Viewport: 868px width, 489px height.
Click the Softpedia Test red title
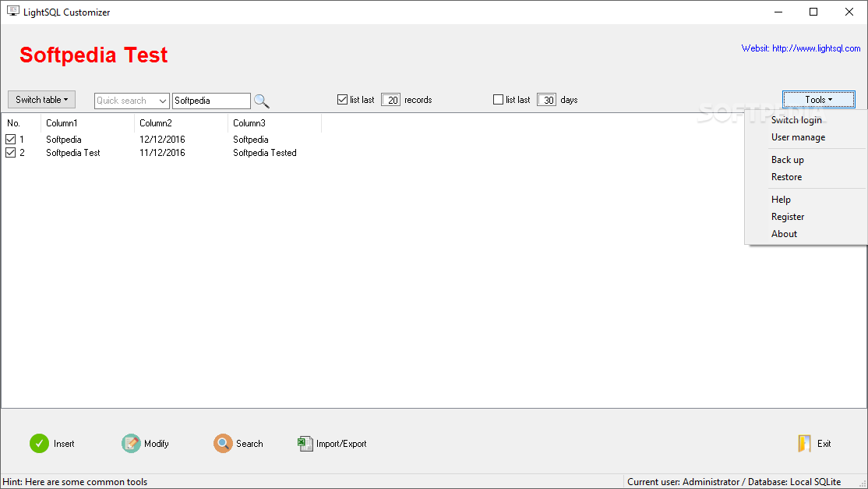tap(94, 55)
